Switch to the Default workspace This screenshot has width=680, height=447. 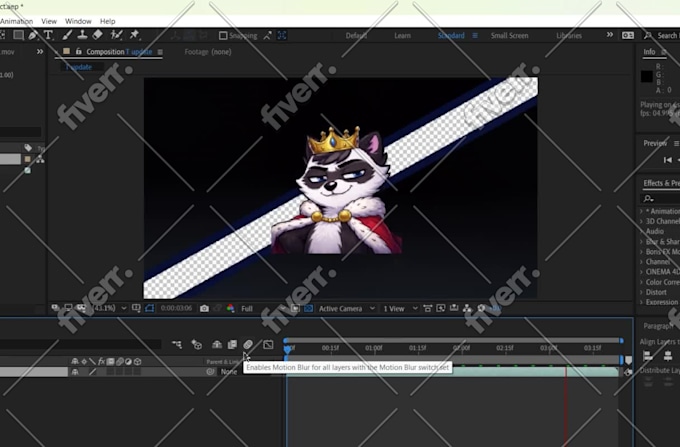coord(356,36)
